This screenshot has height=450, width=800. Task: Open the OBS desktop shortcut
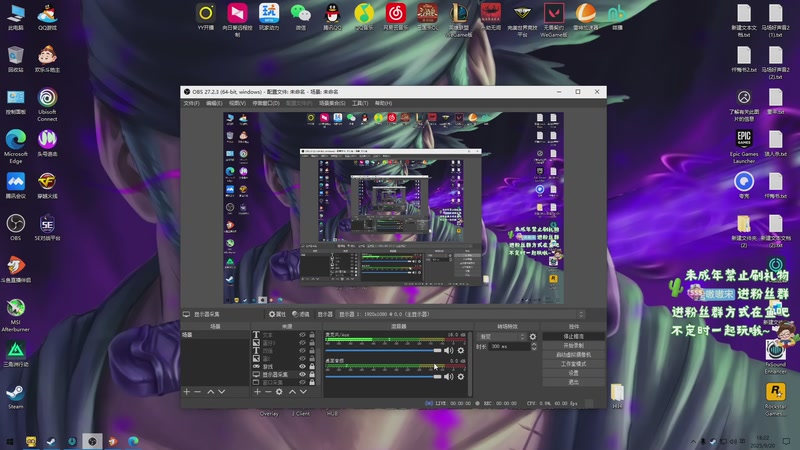coord(16,227)
